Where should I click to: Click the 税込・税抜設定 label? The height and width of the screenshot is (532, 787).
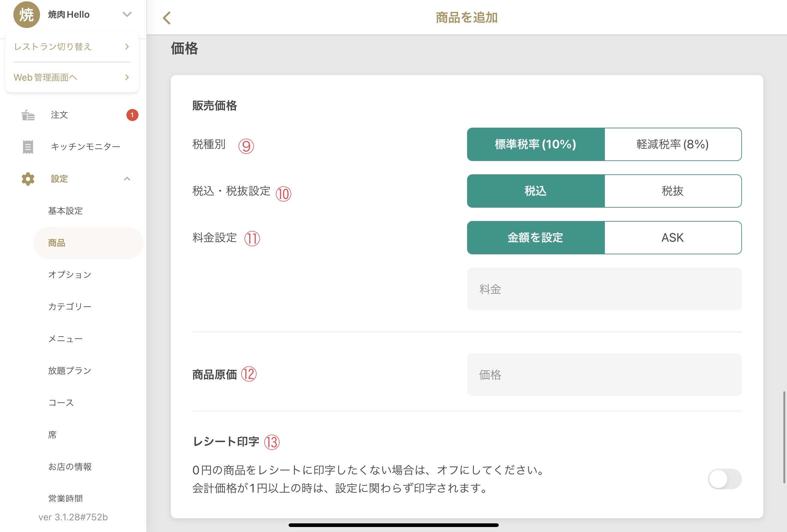click(231, 191)
